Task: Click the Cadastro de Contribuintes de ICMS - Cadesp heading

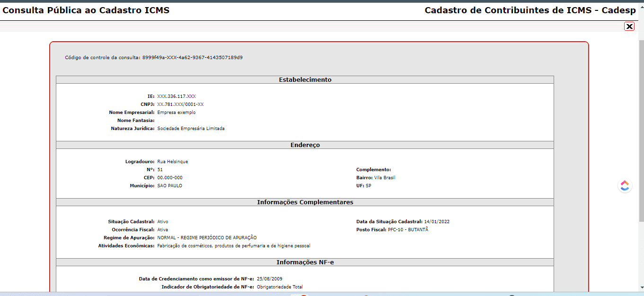Action: (530, 10)
